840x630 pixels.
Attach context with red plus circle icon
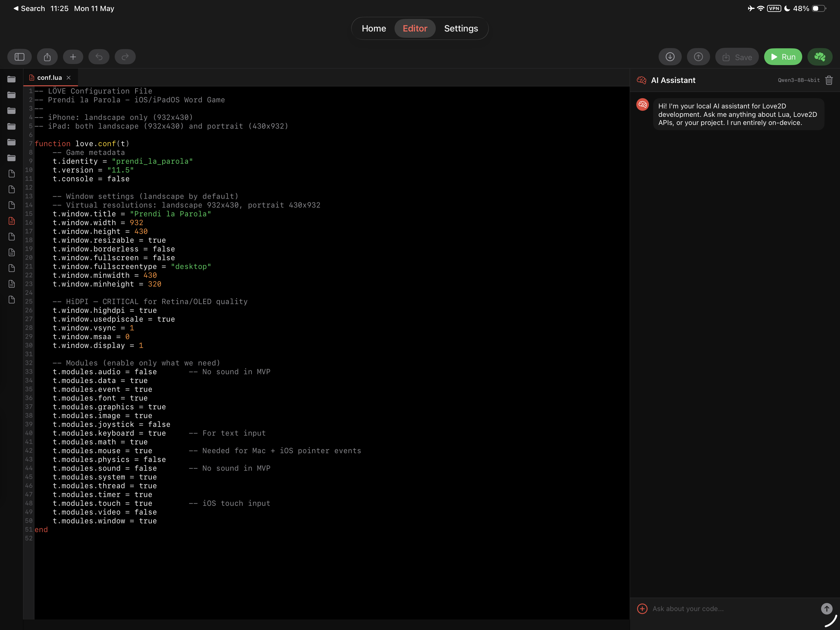(642, 609)
